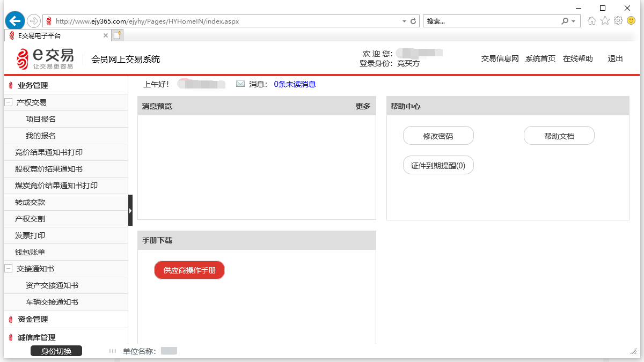Open a new browser tab

[x=117, y=35]
